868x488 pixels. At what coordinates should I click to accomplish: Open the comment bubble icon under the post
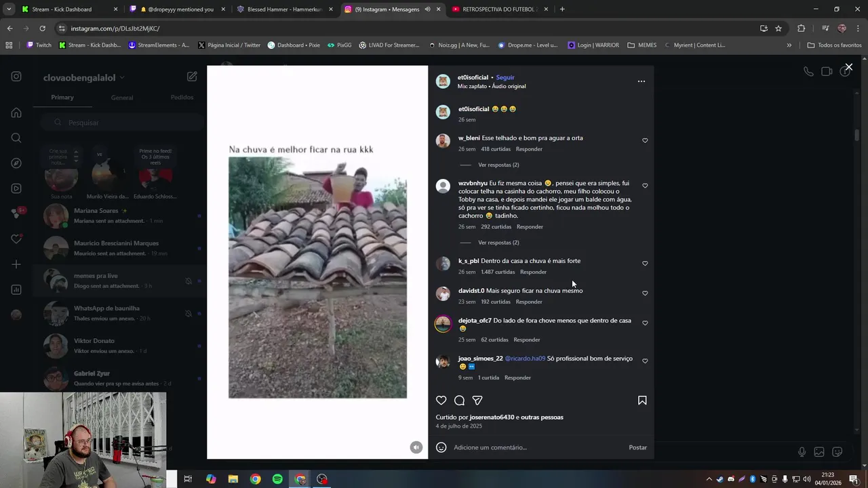tap(459, 401)
